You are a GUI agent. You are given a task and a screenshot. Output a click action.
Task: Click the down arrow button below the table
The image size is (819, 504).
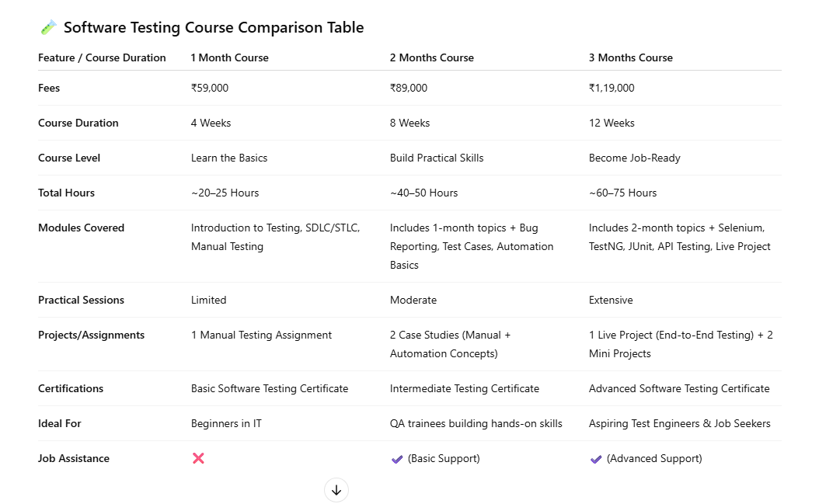[336, 490]
